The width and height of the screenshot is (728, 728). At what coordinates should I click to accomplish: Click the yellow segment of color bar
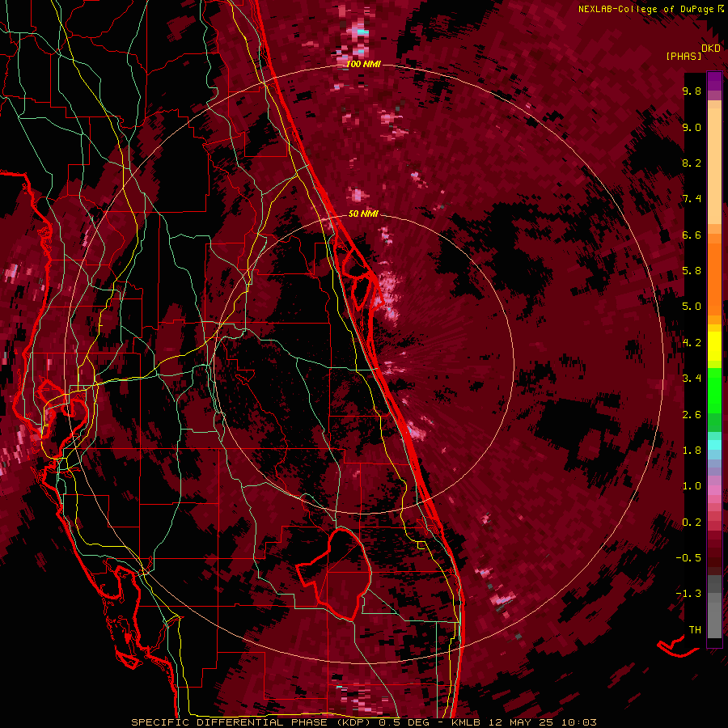point(714,346)
